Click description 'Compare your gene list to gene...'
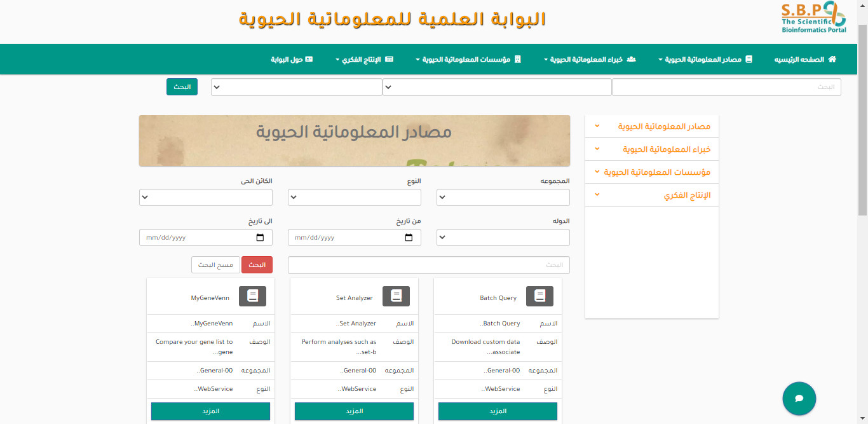The height and width of the screenshot is (424, 868). coord(194,347)
